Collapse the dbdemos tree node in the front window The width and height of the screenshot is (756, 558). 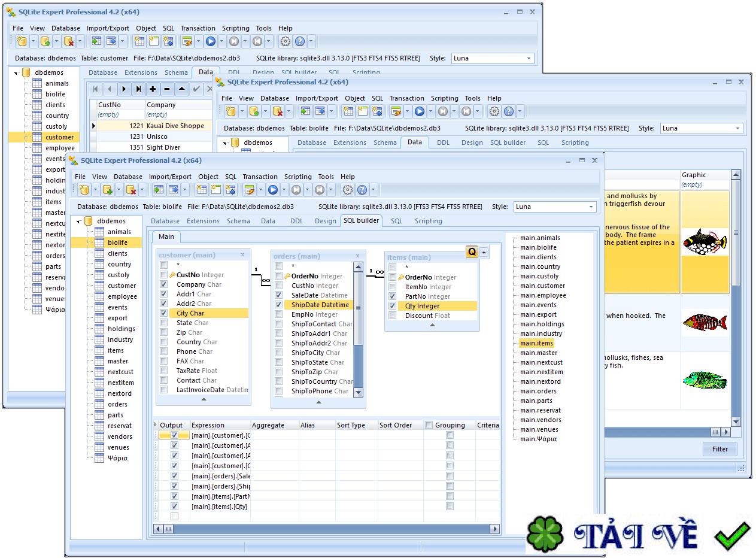78,222
